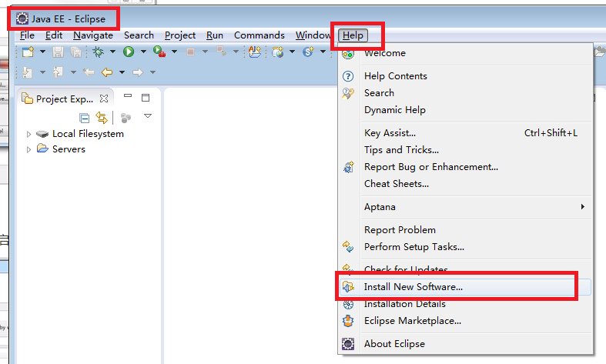Screen dimensions: 606x364
Task: Choose Search in the Help dropdown
Action: point(465,93)
